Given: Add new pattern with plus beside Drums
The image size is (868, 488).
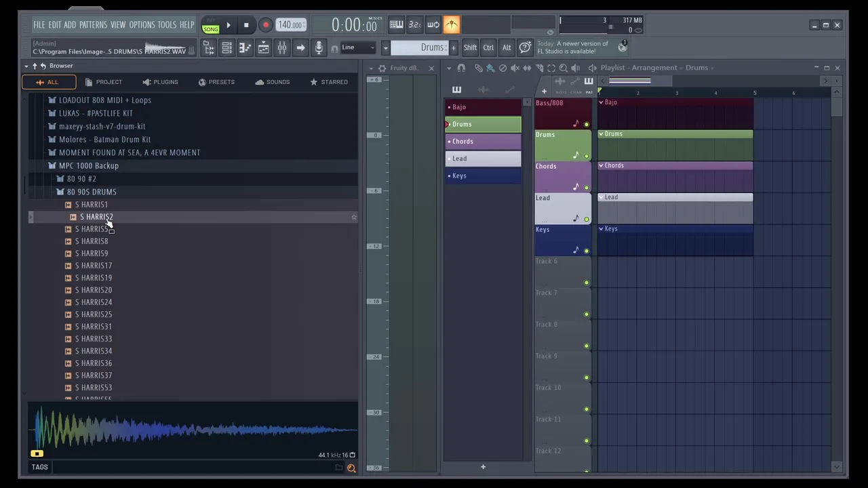Looking at the screenshot, I should pyautogui.click(x=454, y=47).
